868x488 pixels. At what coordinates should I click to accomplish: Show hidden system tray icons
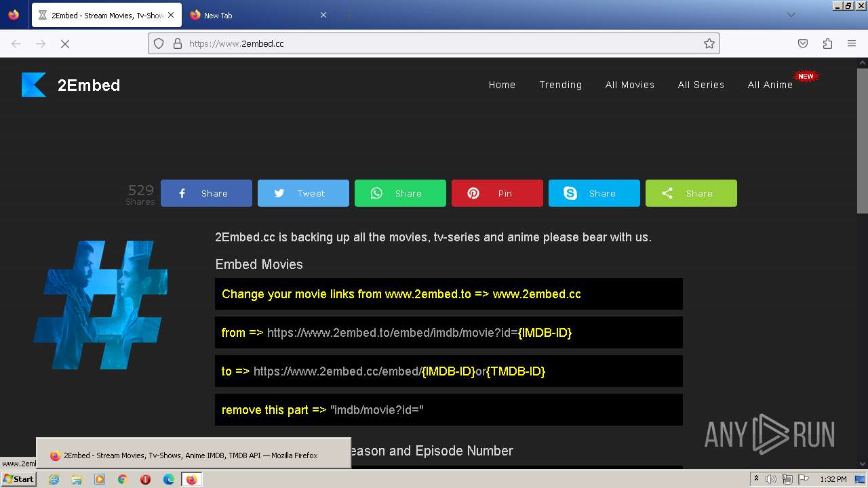coord(756,479)
